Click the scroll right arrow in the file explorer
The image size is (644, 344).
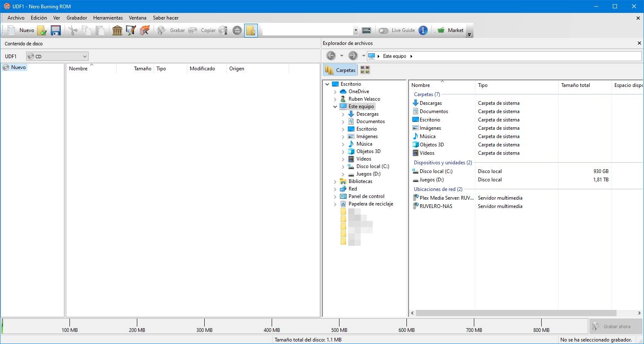click(639, 313)
